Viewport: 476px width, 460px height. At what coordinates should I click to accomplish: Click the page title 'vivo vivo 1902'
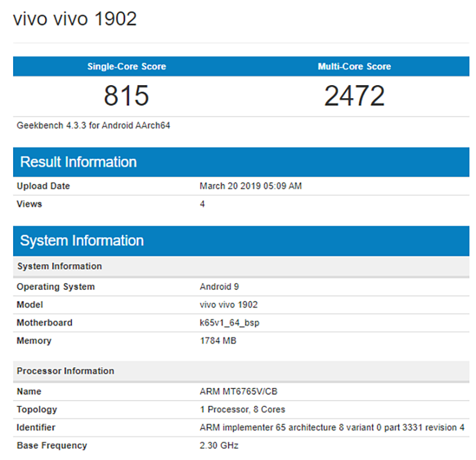tap(75, 19)
